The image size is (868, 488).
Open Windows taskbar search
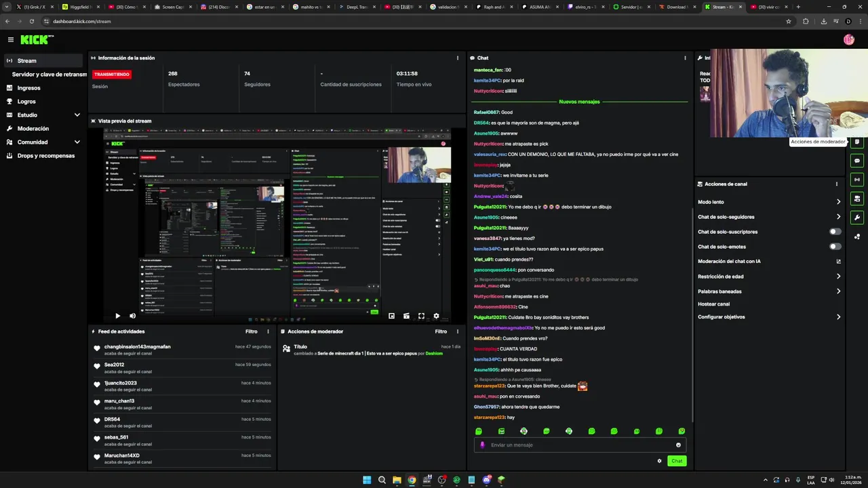point(382,480)
